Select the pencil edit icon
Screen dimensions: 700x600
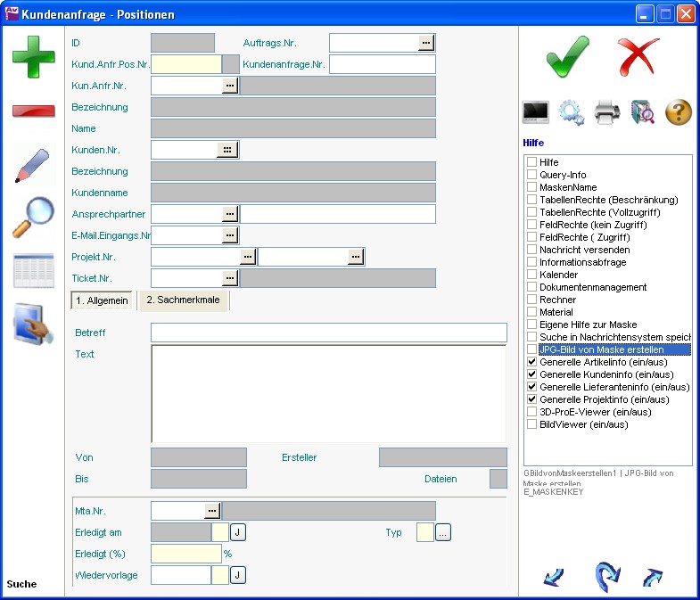pyautogui.click(x=33, y=166)
